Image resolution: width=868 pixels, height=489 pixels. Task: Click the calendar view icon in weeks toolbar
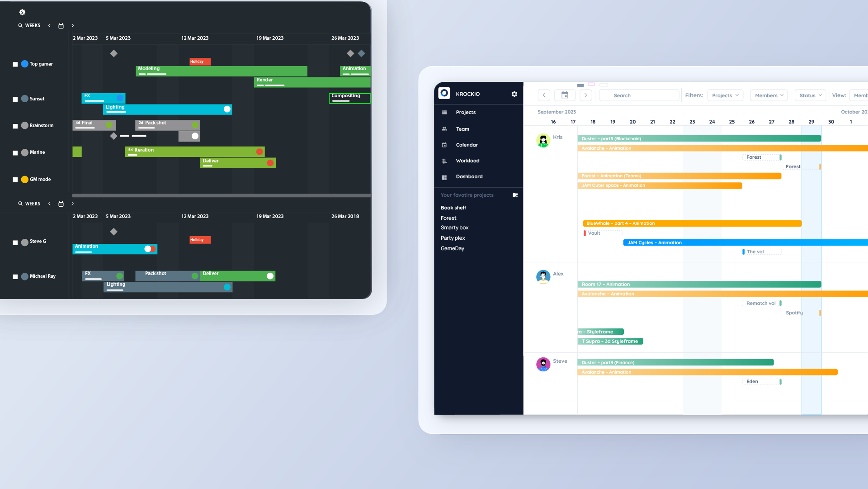click(x=61, y=25)
